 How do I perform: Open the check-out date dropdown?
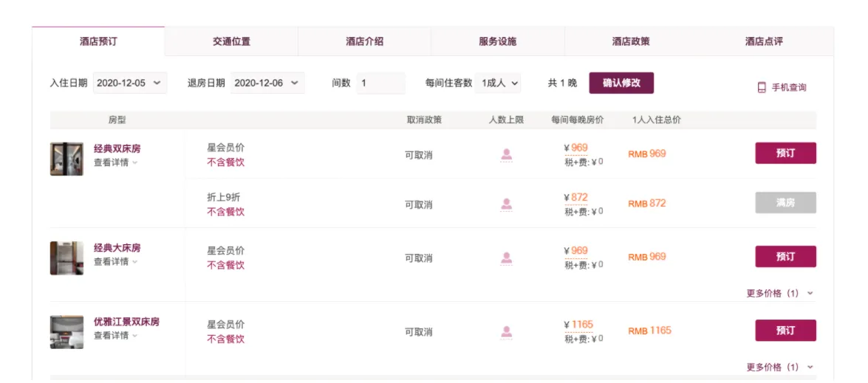coord(267,83)
